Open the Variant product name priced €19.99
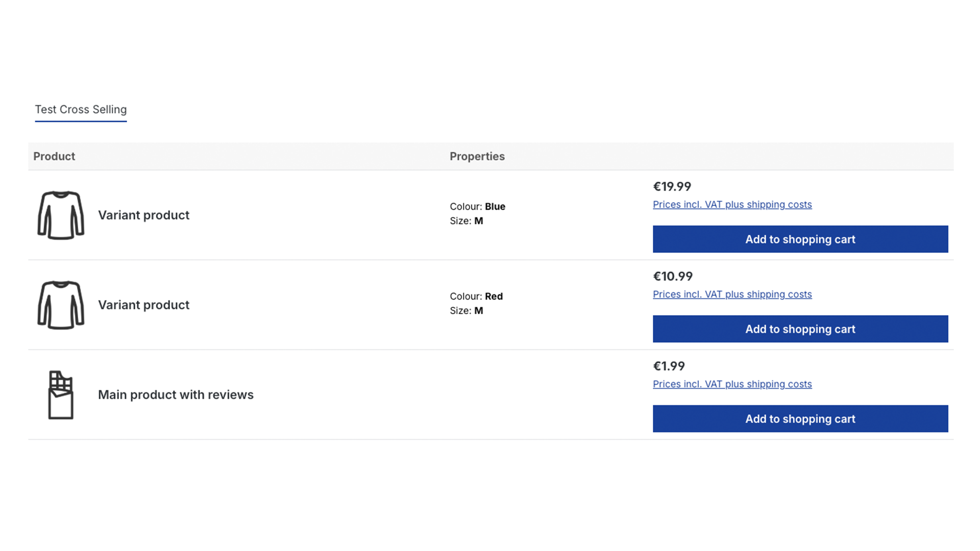The height and width of the screenshot is (551, 980). [143, 215]
